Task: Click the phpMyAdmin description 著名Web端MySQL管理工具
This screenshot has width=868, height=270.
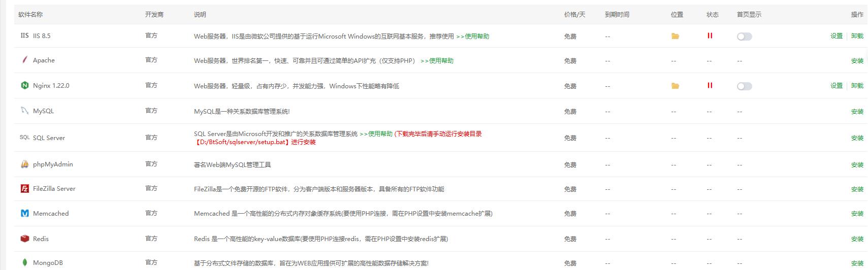Action: click(x=233, y=165)
